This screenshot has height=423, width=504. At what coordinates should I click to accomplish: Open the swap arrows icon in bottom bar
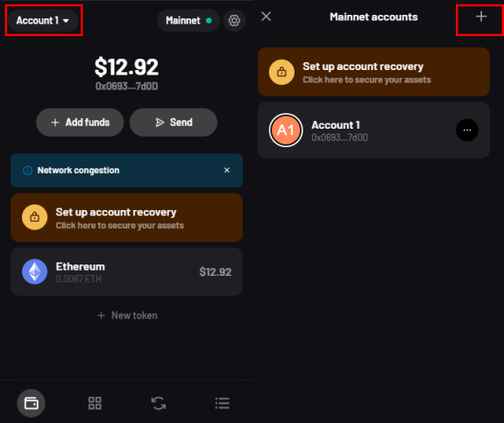[x=159, y=403]
